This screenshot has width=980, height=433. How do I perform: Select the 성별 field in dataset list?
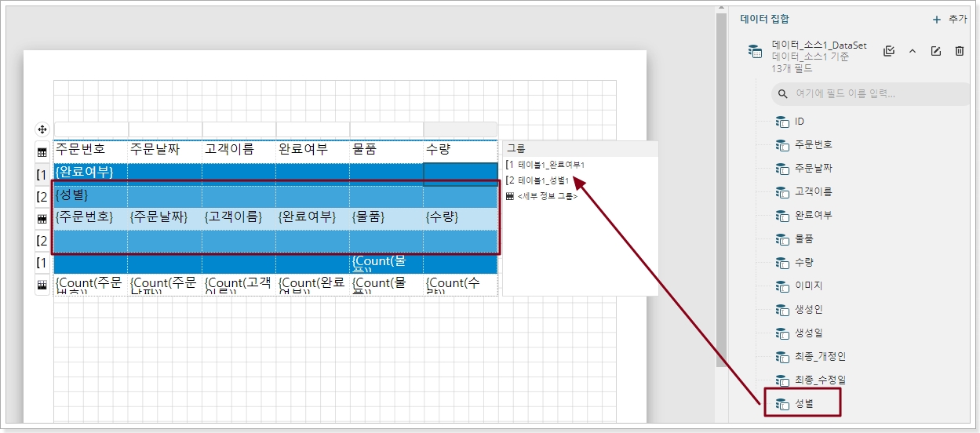pyautogui.click(x=803, y=404)
